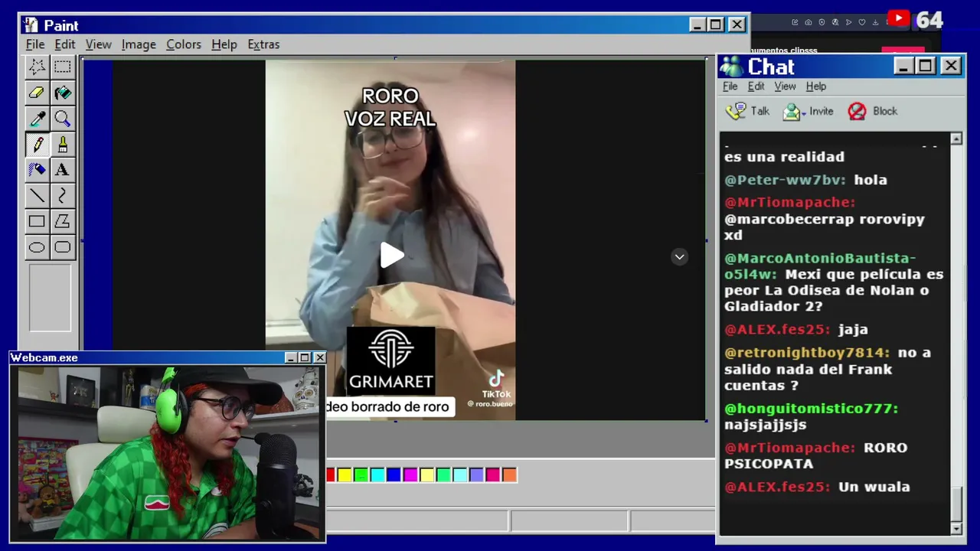Click the edit icon in browser toolbar
The image size is (980, 551).
[x=795, y=22]
